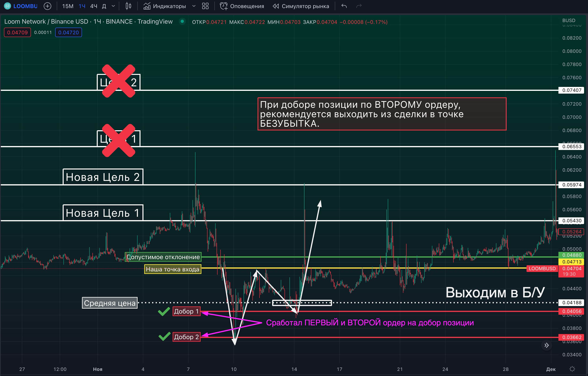
Task: Select the Д daily timeframe
Action: (x=104, y=6)
